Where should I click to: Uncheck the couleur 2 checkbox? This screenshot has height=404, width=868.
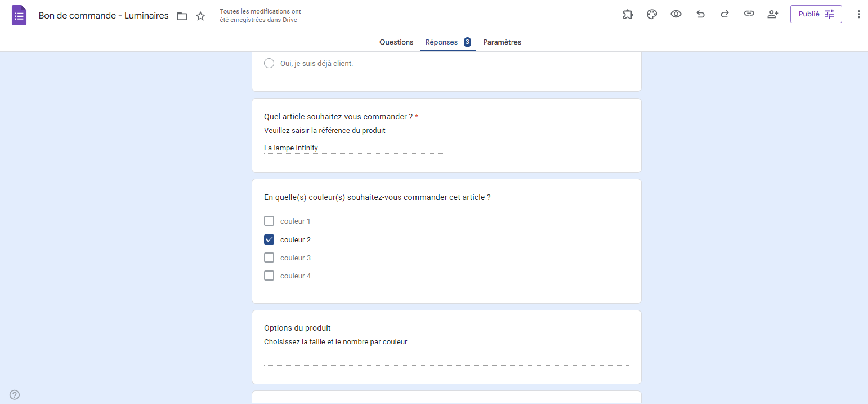pyautogui.click(x=269, y=239)
